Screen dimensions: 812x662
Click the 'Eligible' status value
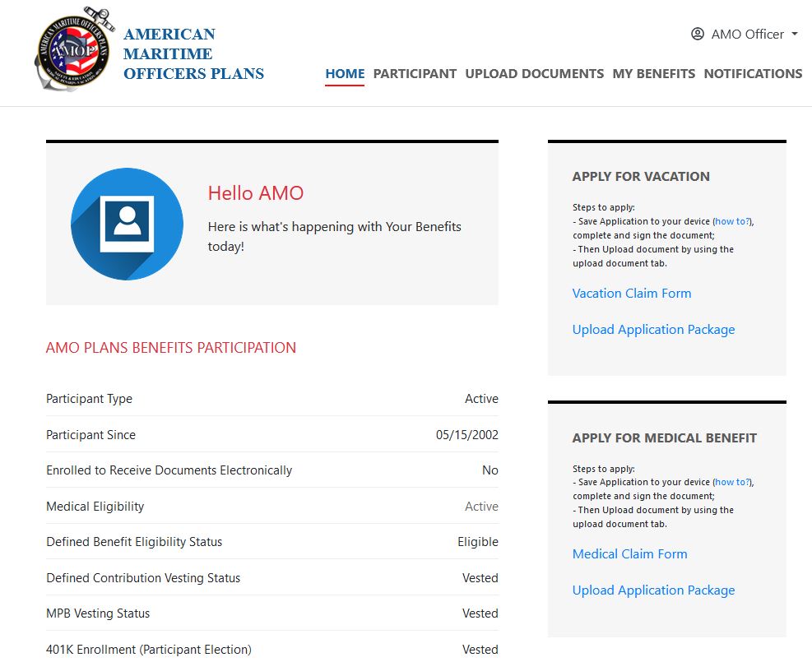click(478, 542)
